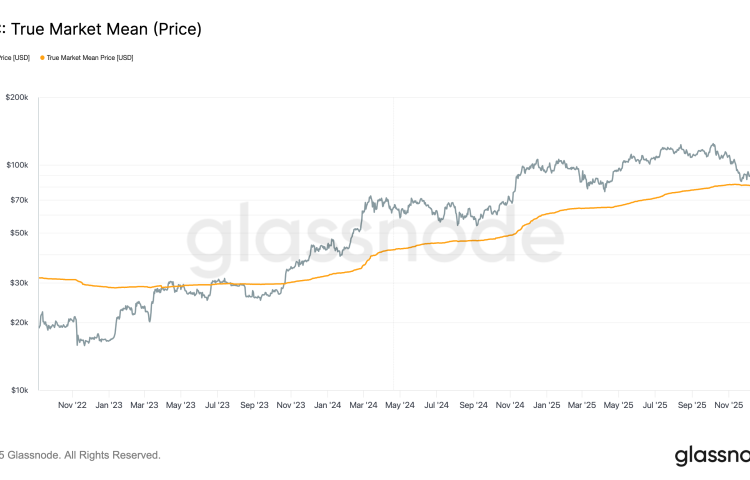
Task: Click the $70k y-axis tick label
Action: point(20,200)
